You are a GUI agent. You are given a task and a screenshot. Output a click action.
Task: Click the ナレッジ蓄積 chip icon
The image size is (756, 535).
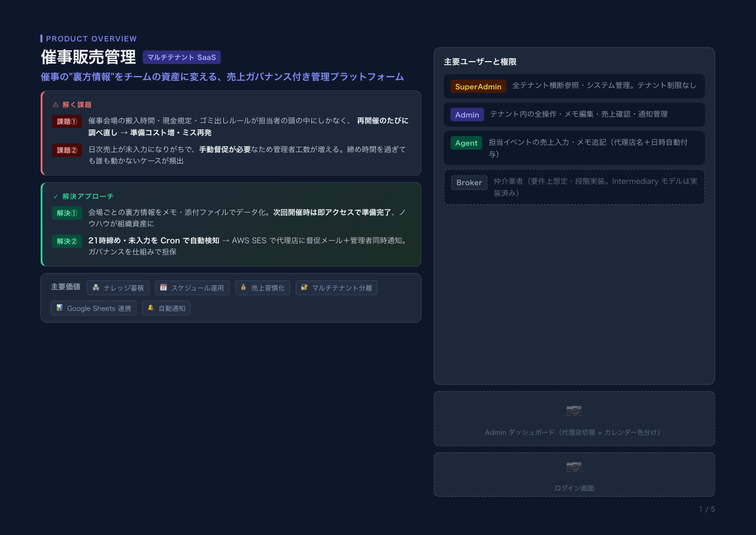click(96, 288)
